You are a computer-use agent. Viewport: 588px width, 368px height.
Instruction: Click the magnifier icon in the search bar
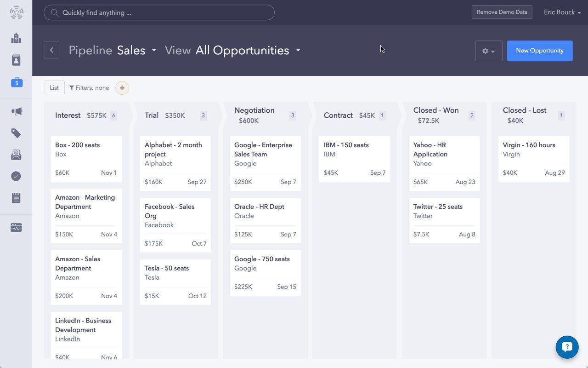(55, 13)
